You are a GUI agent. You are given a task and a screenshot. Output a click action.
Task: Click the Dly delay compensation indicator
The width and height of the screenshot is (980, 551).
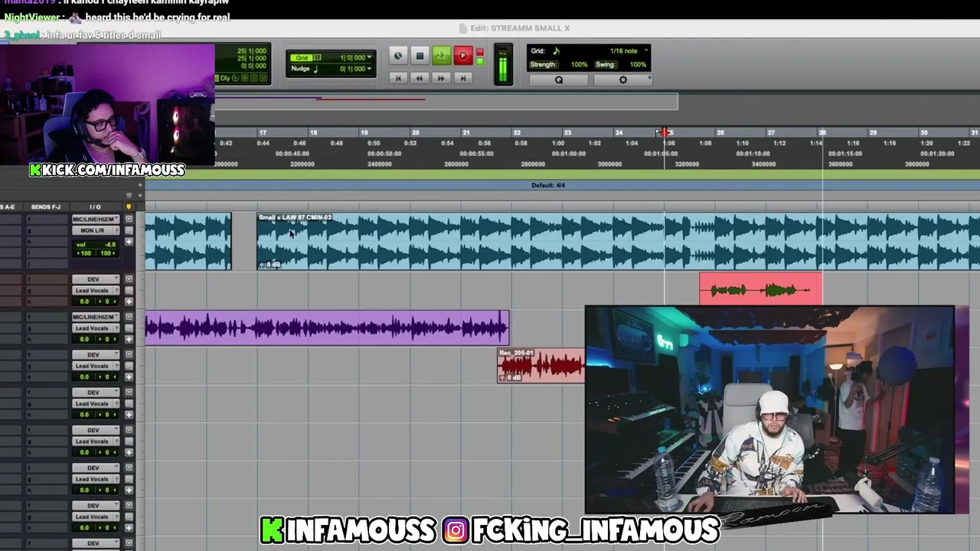pyautogui.click(x=226, y=78)
